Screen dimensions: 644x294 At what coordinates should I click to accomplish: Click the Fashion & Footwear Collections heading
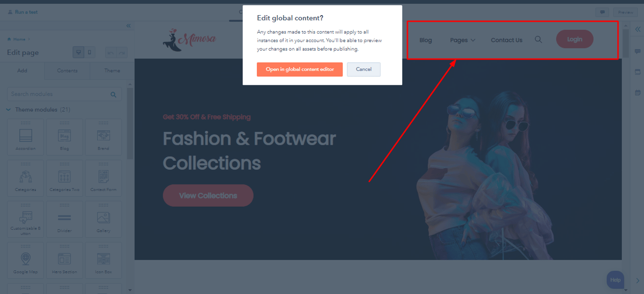(249, 151)
